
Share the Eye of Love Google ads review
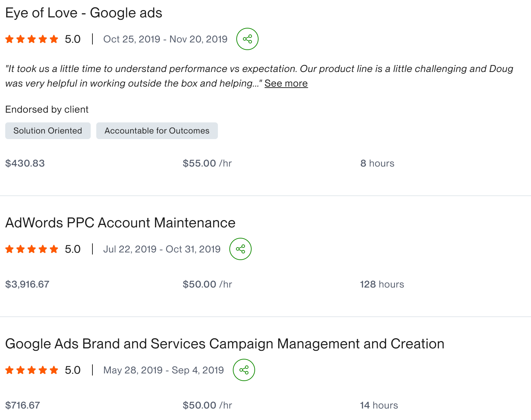point(247,39)
